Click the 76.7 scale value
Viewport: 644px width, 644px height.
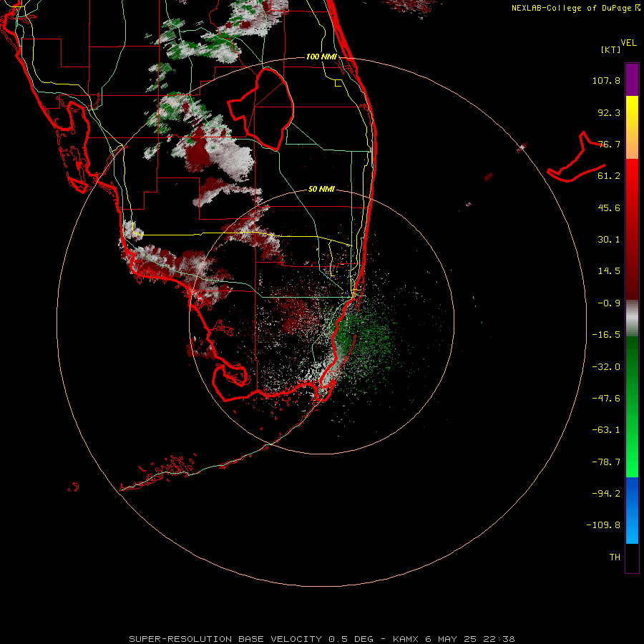tap(609, 144)
